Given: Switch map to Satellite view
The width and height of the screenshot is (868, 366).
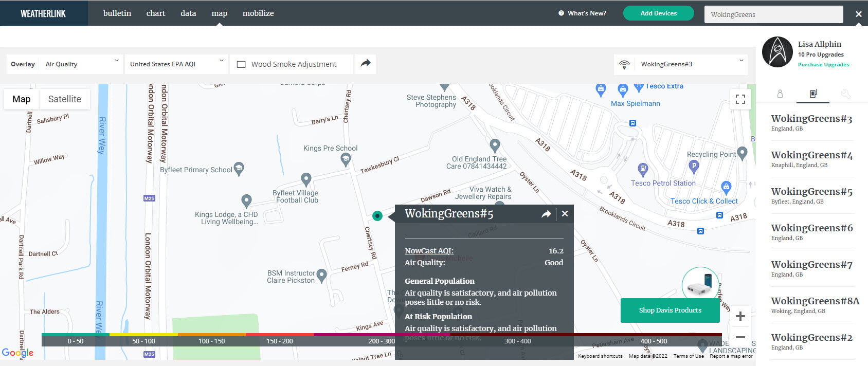Looking at the screenshot, I should [64, 99].
